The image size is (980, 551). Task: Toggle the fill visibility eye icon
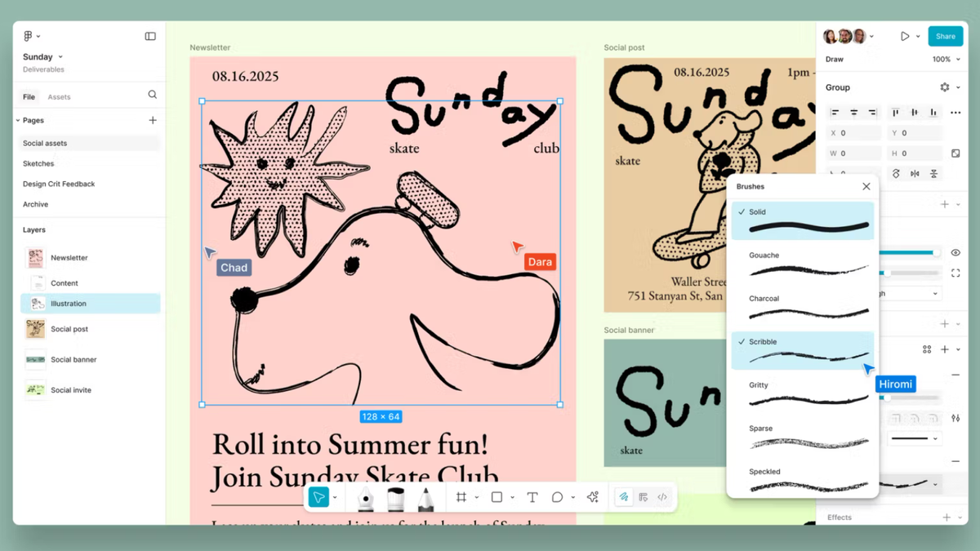955,252
